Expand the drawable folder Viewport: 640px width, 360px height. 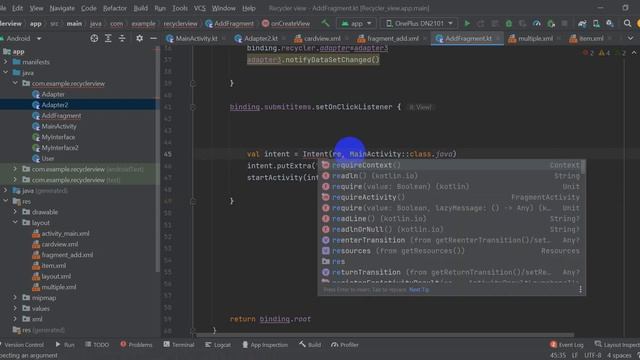(x=15, y=212)
